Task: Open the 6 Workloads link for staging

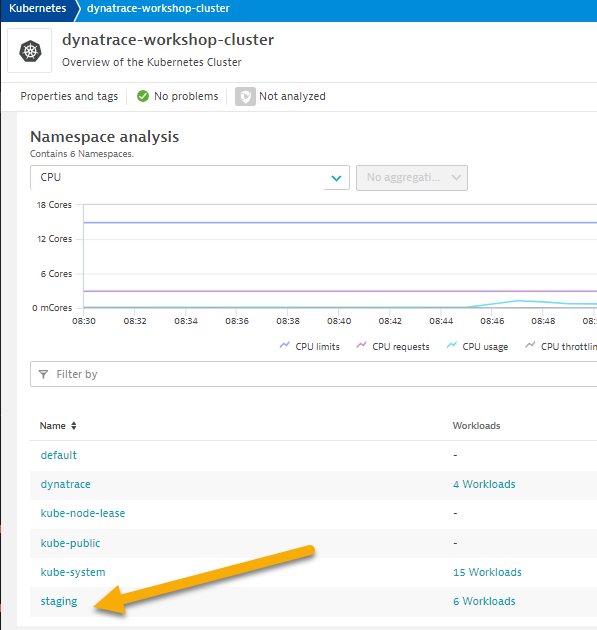Action: (x=484, y=601)
